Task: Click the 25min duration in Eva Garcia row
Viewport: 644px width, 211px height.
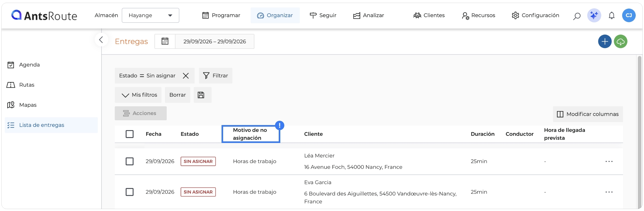Action: tap(479, 192)
